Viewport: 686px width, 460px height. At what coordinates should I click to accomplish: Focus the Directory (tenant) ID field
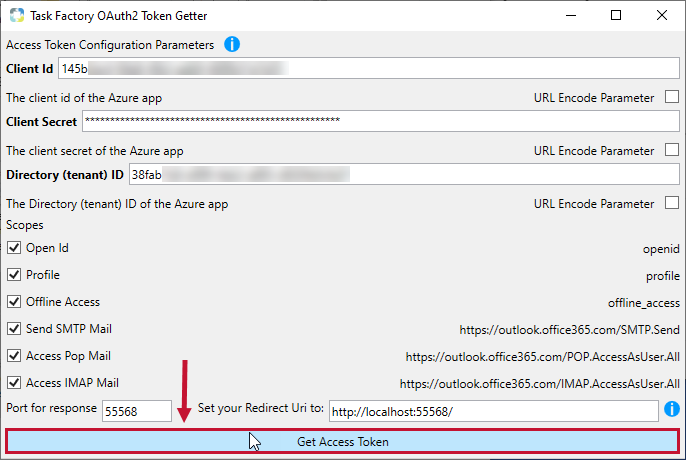tap(404, 174)
